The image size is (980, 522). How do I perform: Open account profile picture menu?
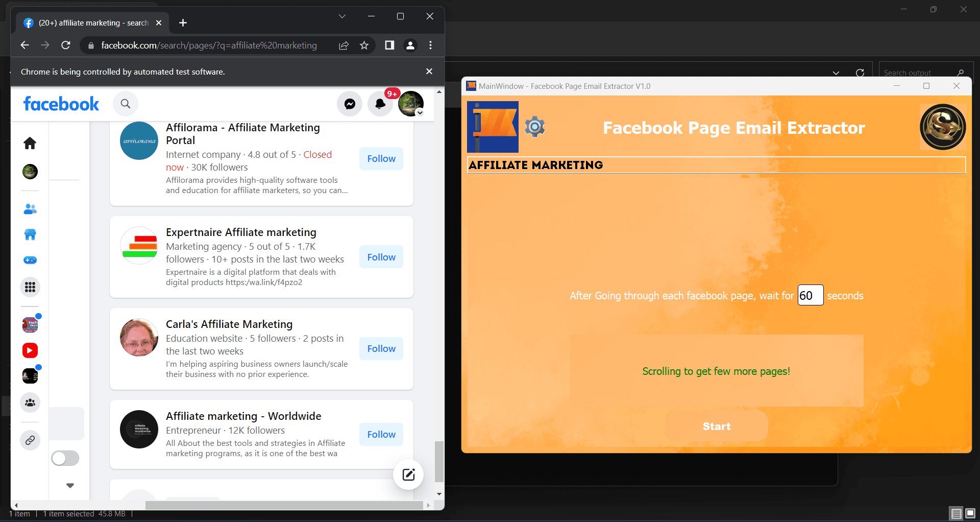[411, 104]
